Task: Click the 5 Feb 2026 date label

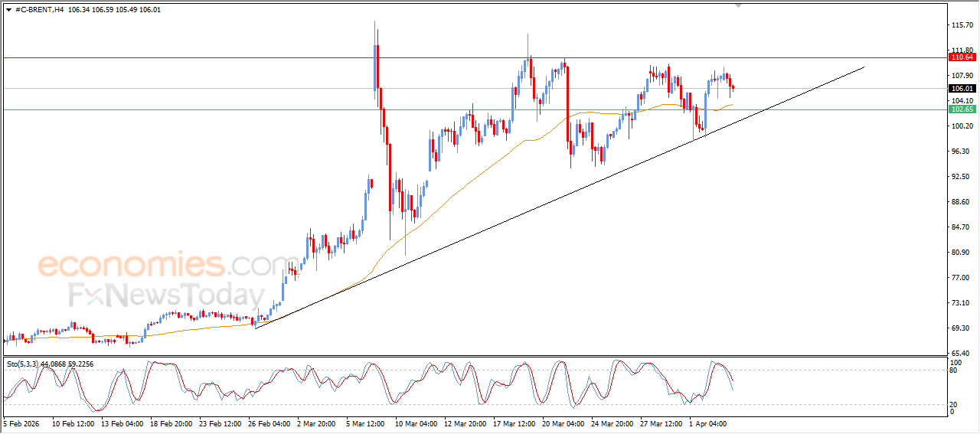Action: tap(21, 423)
